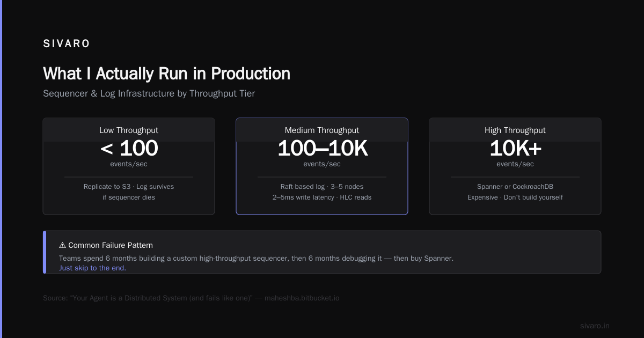Select the 'Teams spend 6 months building' sentence
Screen dimensions: 644x338
tap(256, 258)
